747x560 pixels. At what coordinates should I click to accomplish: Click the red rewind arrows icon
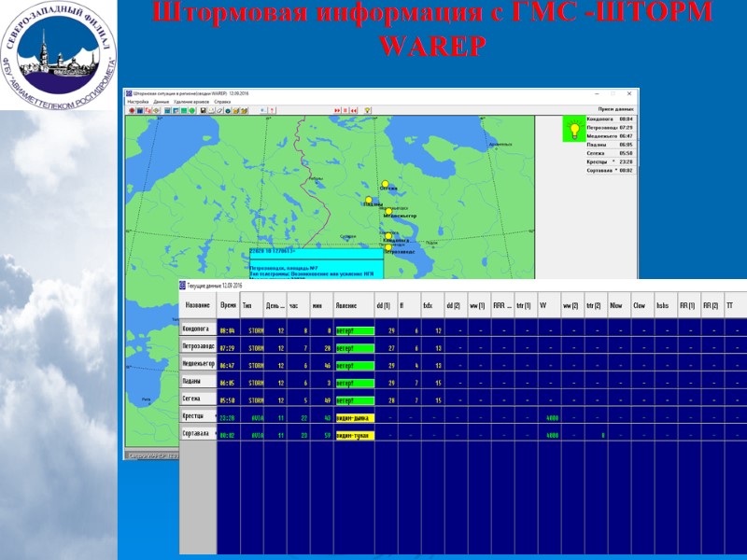pos(354,110)
